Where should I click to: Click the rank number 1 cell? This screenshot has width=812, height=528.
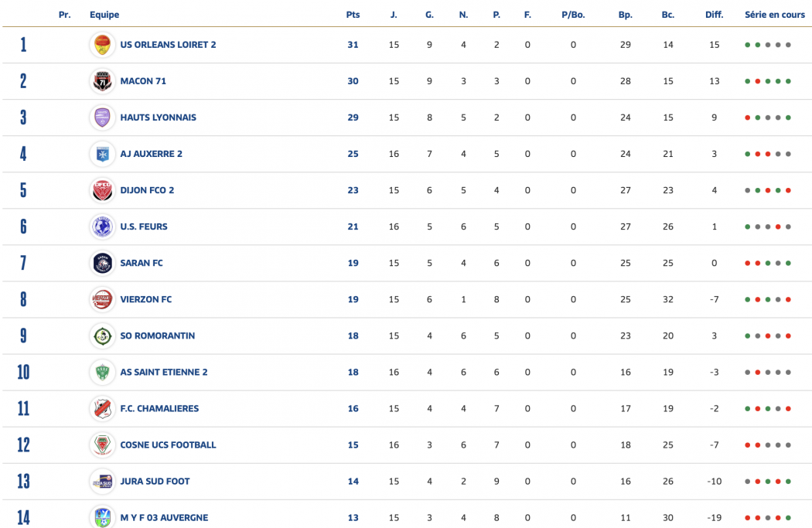pos(23,45)
